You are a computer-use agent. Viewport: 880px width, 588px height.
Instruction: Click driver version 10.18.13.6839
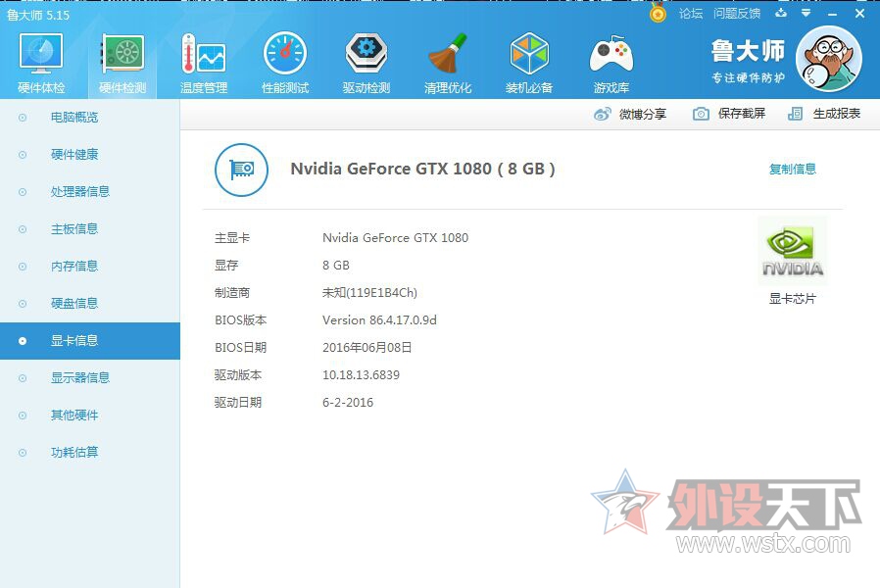pyautogui.click(x=361, y=374)
